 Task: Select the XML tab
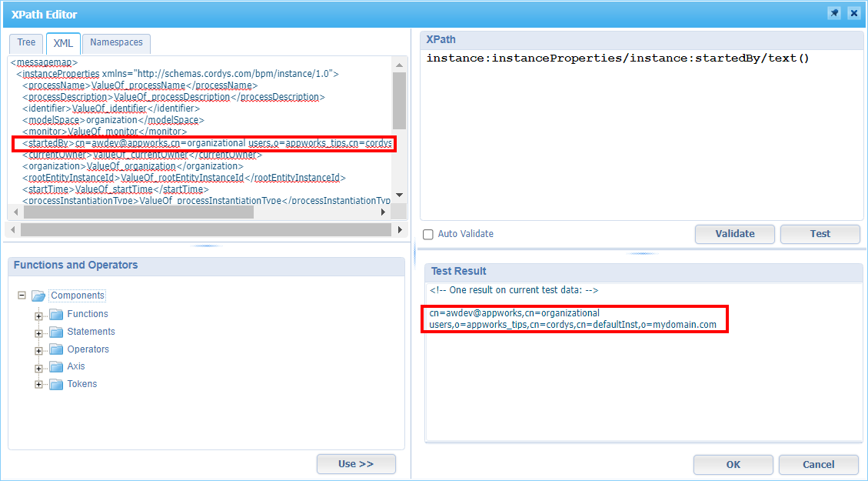63,43
